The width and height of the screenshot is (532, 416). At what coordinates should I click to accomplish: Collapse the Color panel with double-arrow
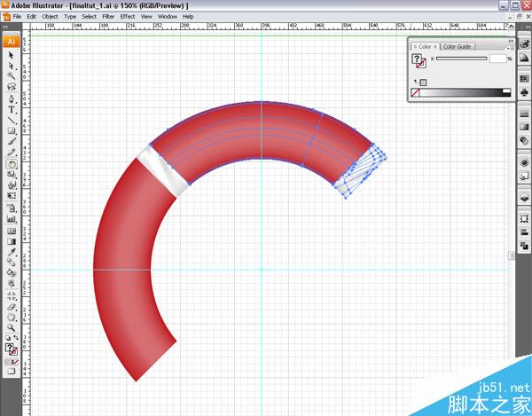[x=511, y=41]
